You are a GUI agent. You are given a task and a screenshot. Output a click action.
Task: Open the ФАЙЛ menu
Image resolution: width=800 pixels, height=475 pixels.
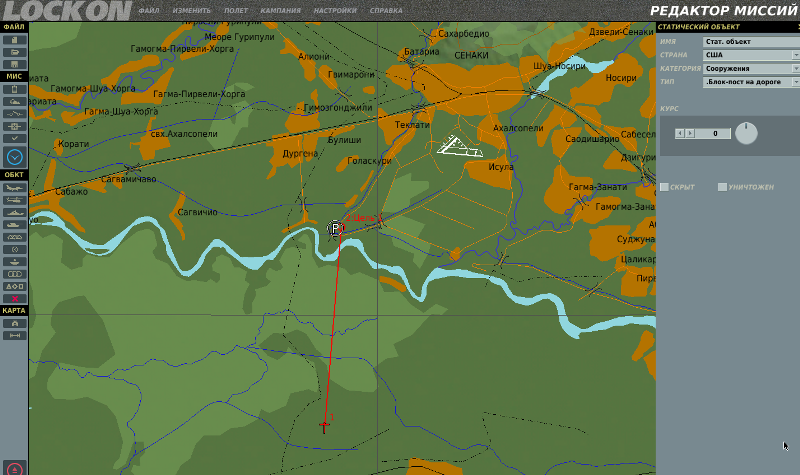pyautogui.click(x=149, y=10)
